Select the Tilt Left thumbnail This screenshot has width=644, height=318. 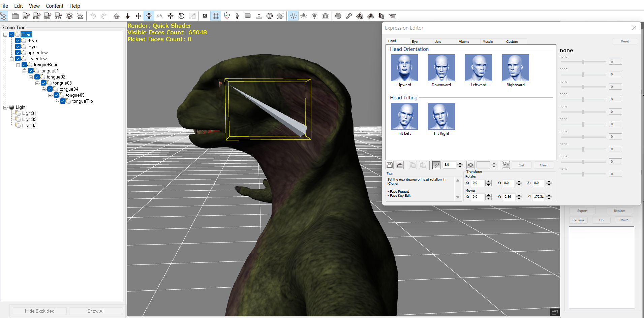404,116
